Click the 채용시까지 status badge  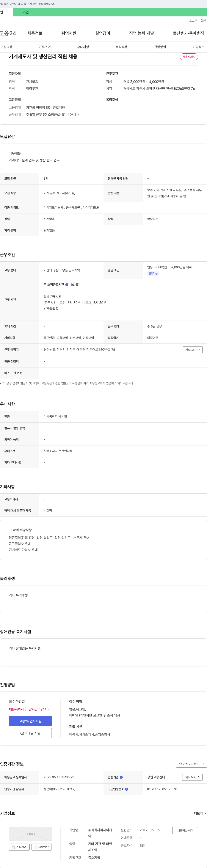pos(189,57)
